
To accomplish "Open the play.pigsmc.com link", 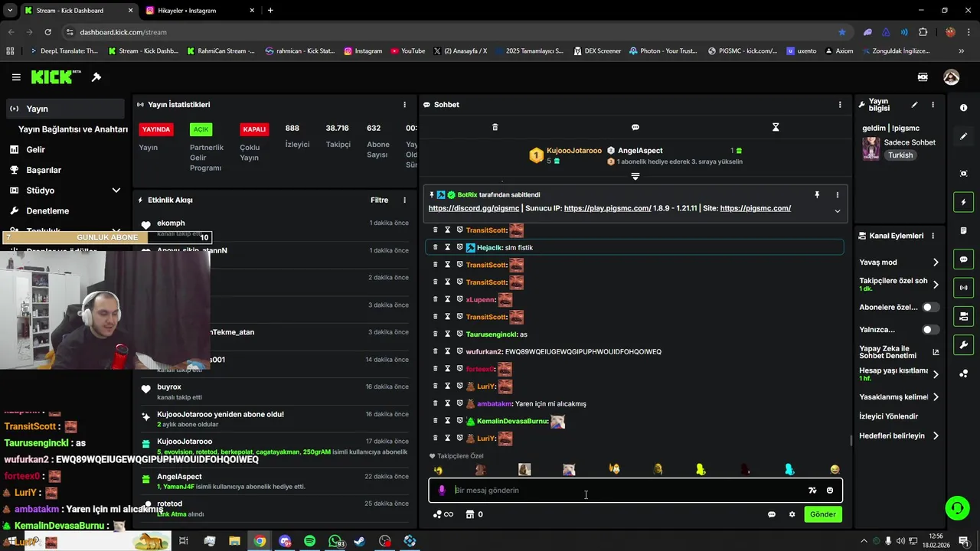I will point(608,208).
